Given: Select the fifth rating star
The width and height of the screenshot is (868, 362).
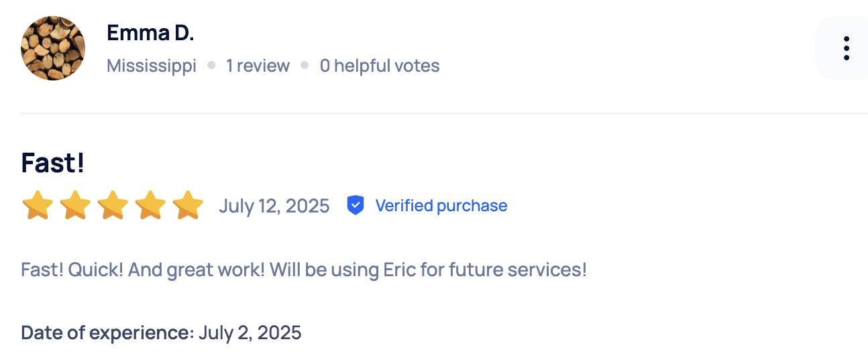Looking at the screenshot, I should (x=188, y=205).
